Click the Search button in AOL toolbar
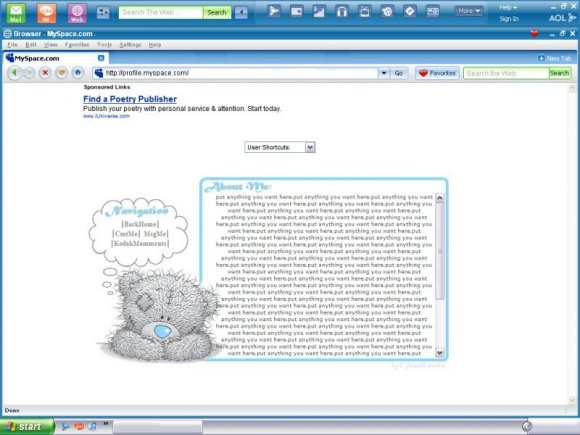This screenshot has width=580, height=435. [x=217, y=12]
